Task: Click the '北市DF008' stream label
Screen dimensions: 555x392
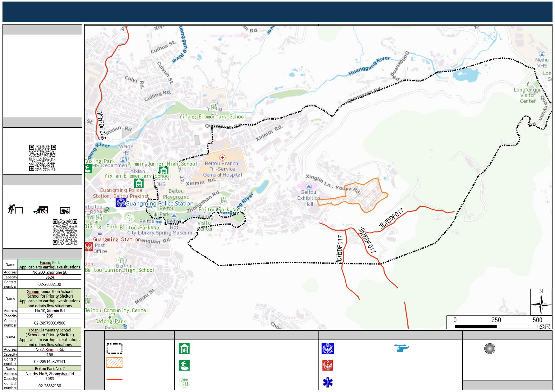Action: (x=101, y=125)
